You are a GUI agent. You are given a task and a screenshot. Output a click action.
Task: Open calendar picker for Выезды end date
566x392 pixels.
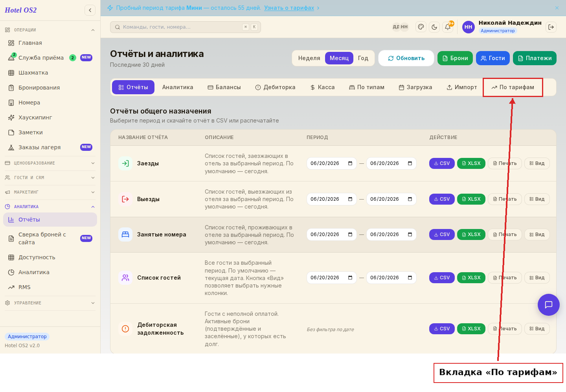[x=410, y=199]
